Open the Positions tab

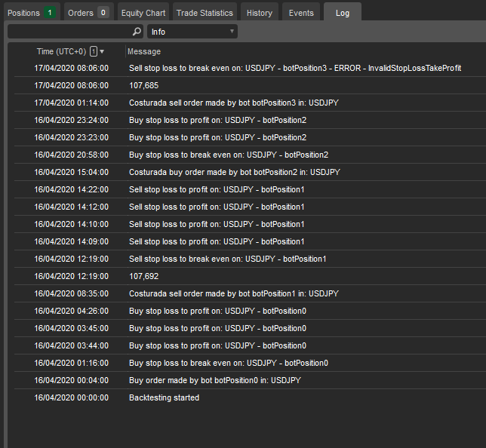tap(31, 13)
